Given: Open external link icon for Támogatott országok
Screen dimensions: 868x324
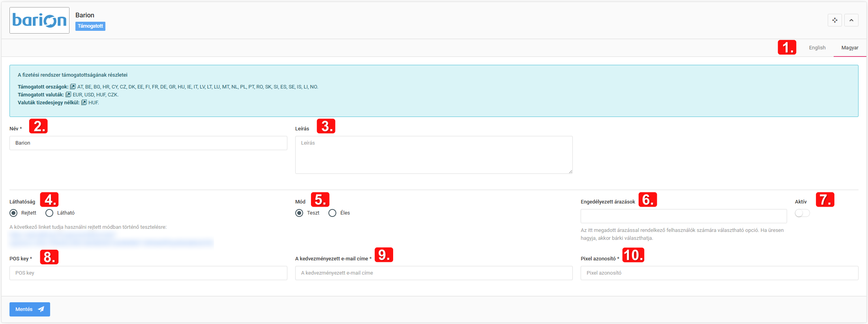Looking at the screenshot, I should click(73, 87).
